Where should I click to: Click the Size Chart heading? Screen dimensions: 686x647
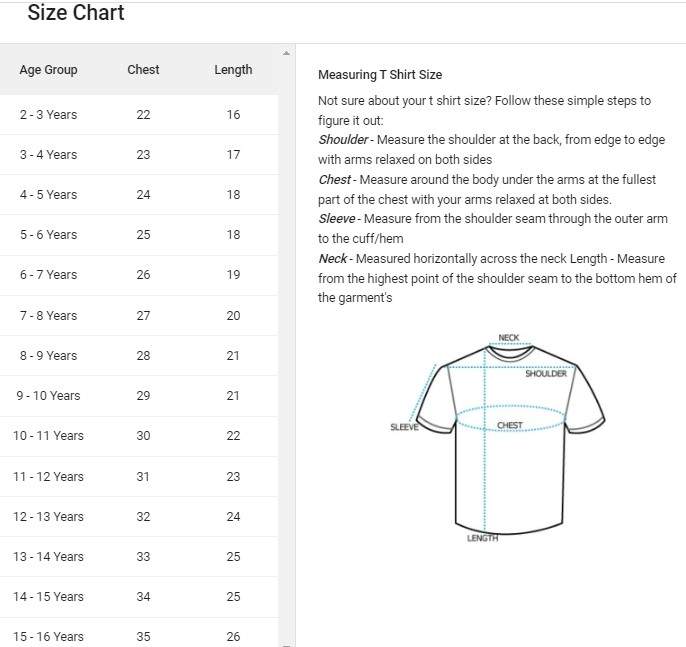pos(76,12)
